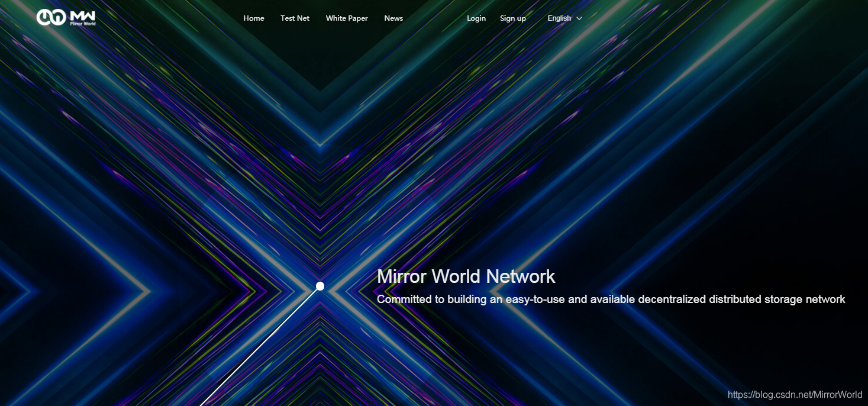Open the Home menu item
868x406 pixels.
click(x=254, y=18)
